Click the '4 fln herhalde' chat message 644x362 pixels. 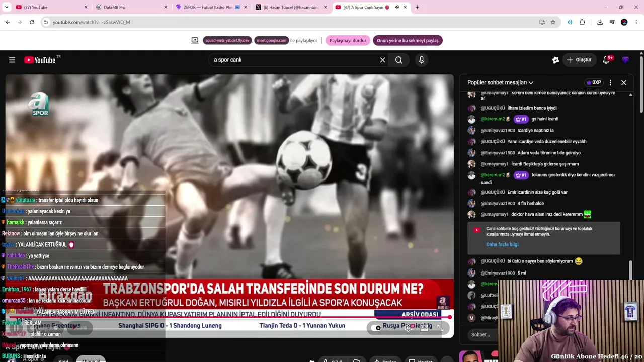click(x=531, y=203)
